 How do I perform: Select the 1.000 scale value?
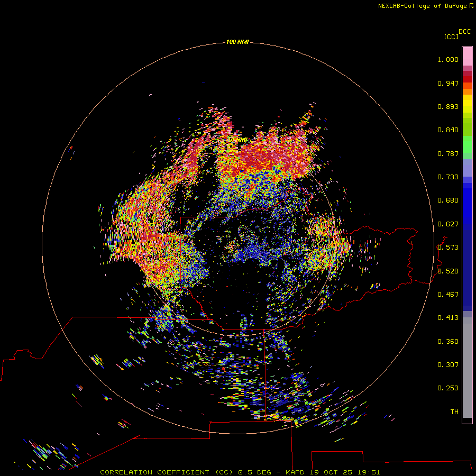(448, 59)
